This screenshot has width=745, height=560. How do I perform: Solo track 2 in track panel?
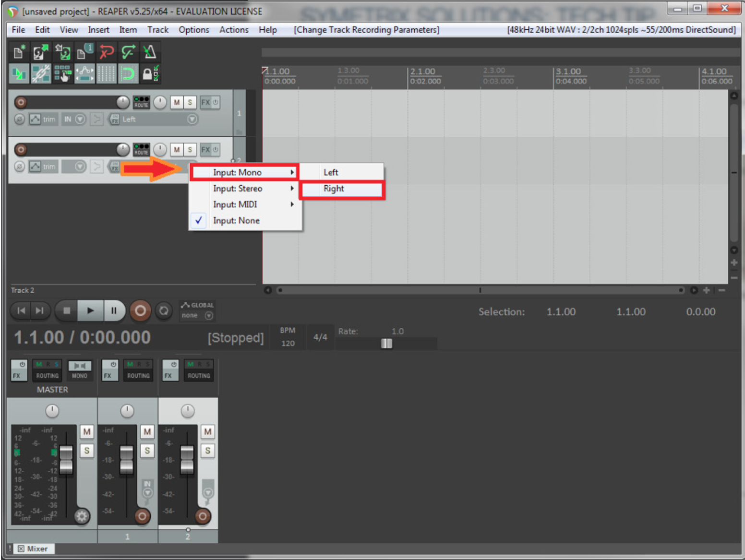click(x=190, y=150)
